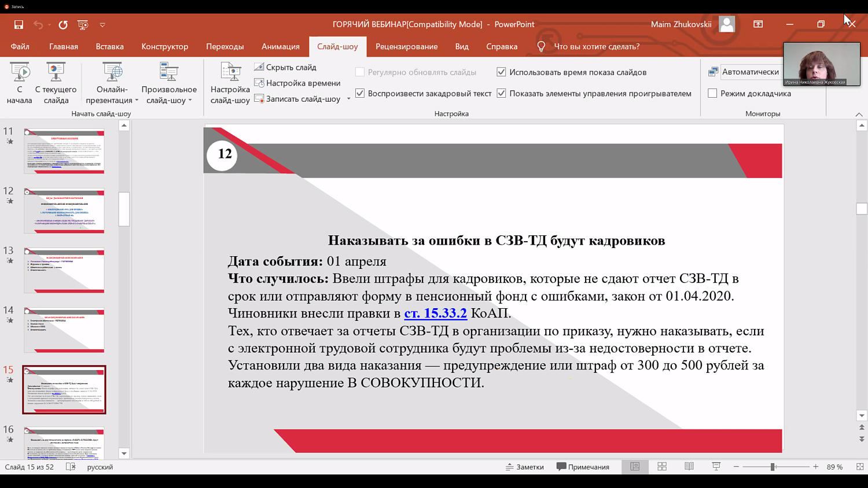Click the 'Что вы хотите сделать?' search box
This screenshot has height=488, width=868.
(x=597, y=46)
